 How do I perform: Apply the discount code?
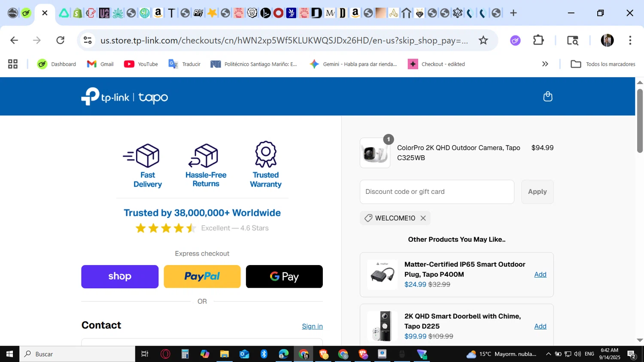[x=537, y=192]
